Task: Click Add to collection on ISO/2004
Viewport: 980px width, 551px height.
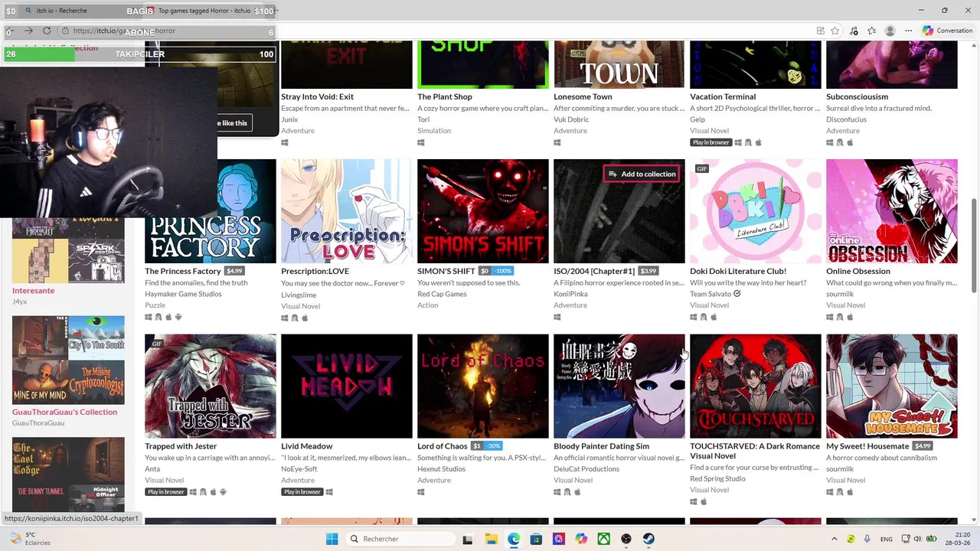Action: [x=642, y=174]
